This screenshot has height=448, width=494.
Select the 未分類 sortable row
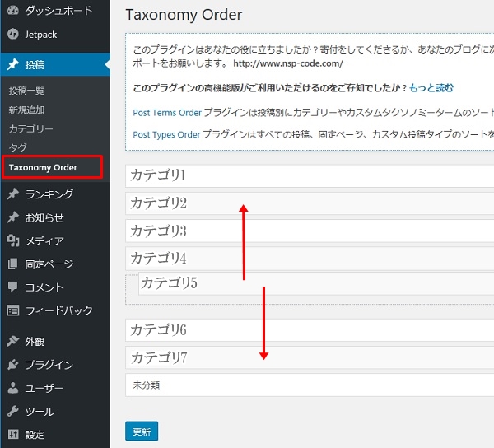coord(310,385)
